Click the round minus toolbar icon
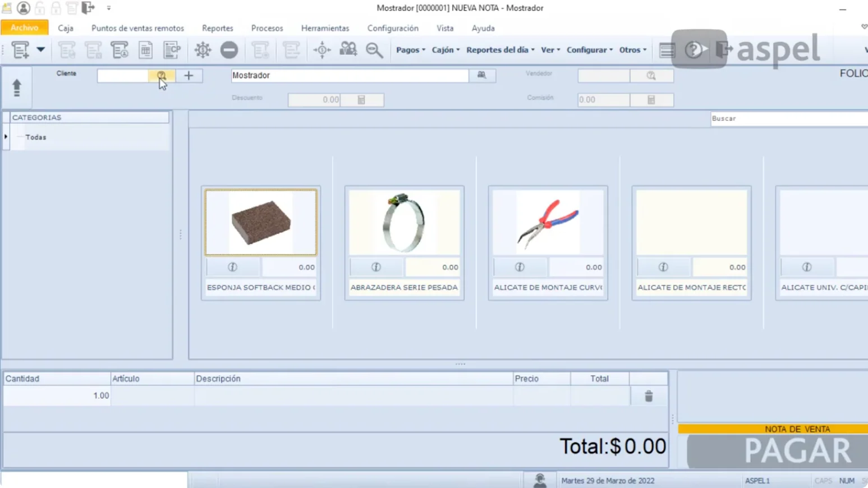Screen dimensions: 868x488 click(x=229, y=50)
